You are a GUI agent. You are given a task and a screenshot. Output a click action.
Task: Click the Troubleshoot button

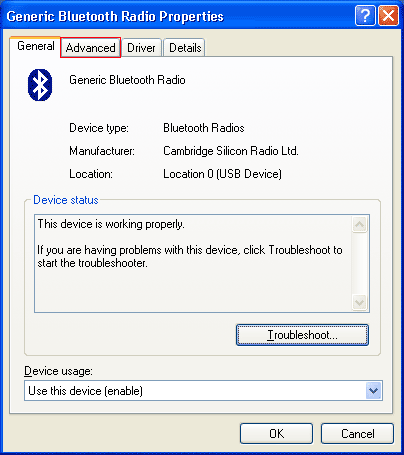(302, 335)
